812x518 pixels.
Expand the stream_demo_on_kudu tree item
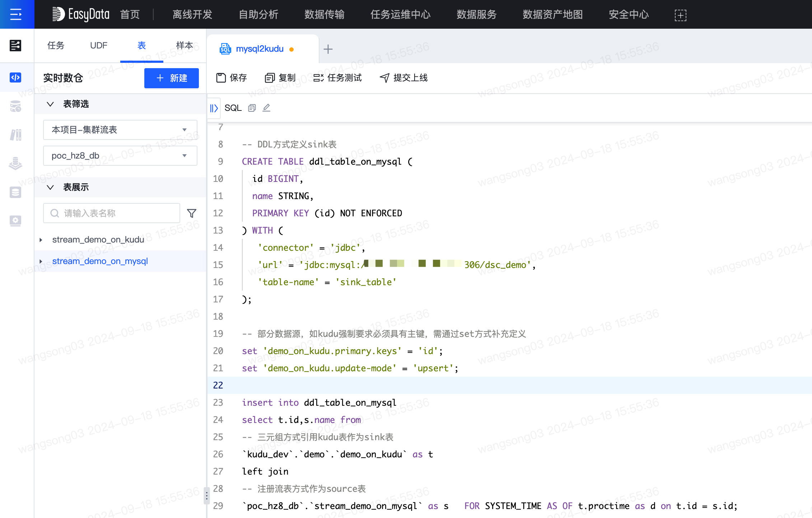[x=41, y=240]
